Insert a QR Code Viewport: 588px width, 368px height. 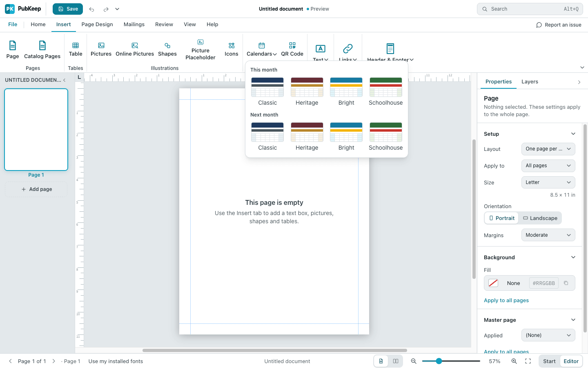(292, 49)
